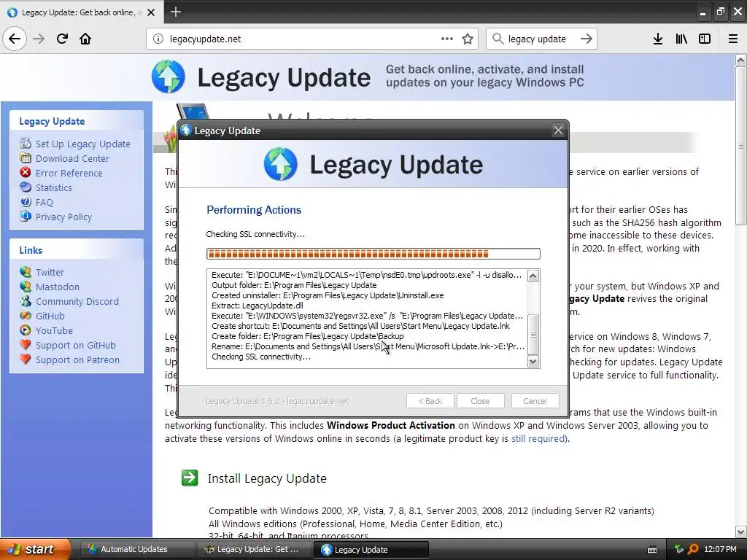
Task: Close the Legacy Update installer dialog
Action: (558, 131)
